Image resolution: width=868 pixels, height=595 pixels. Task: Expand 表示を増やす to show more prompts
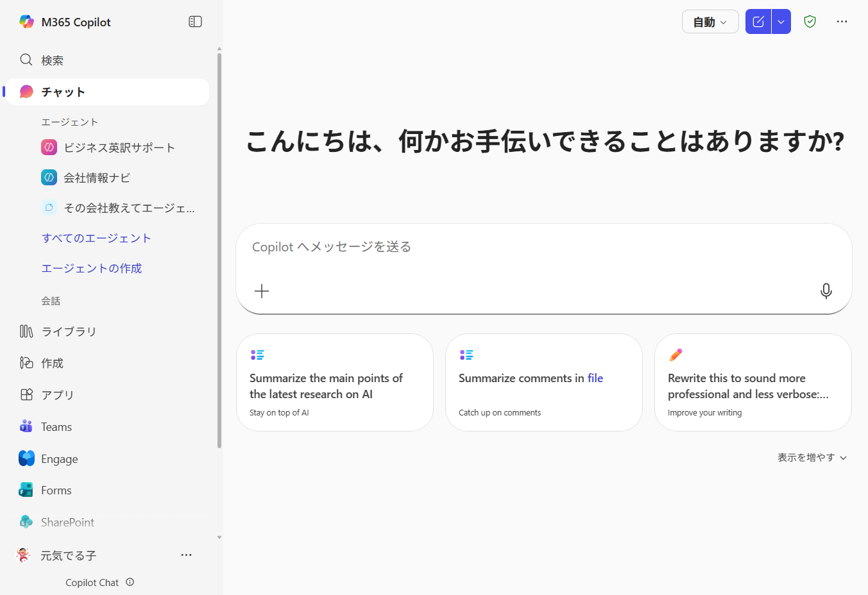pyautogui.click(x=812, y=458)
